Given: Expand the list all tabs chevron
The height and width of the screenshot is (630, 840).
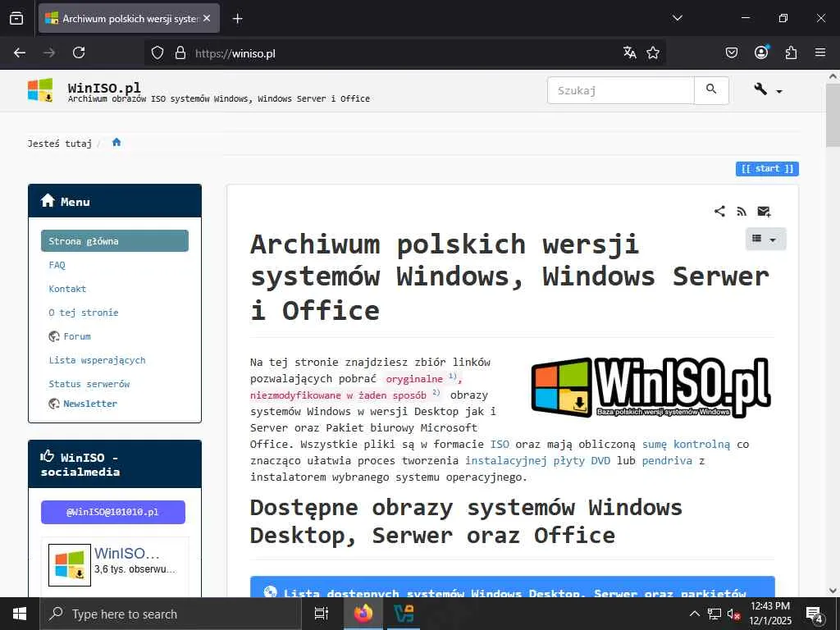Looking at the screenshot, I should (677, 18).
